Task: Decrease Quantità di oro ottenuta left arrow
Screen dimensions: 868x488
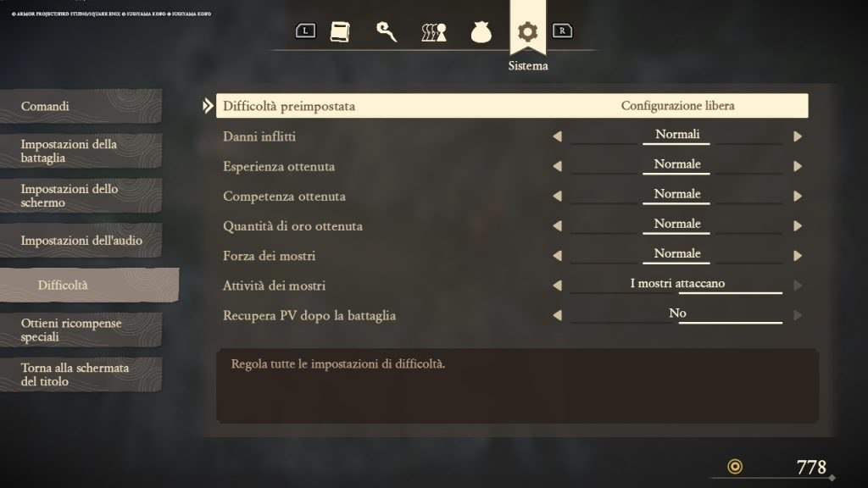Action: (558, 225)
